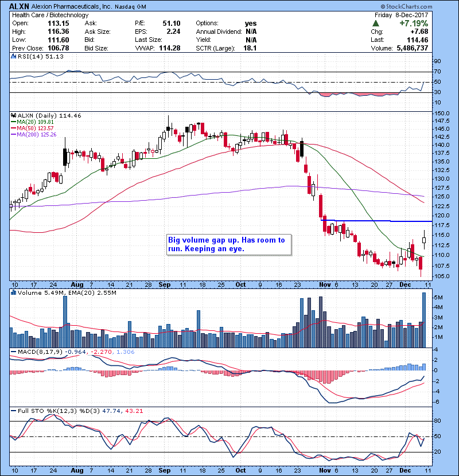Click the Nasdaq GM exchange label
The width and height of the screenshot is (459, 476).
coord(130,7)
